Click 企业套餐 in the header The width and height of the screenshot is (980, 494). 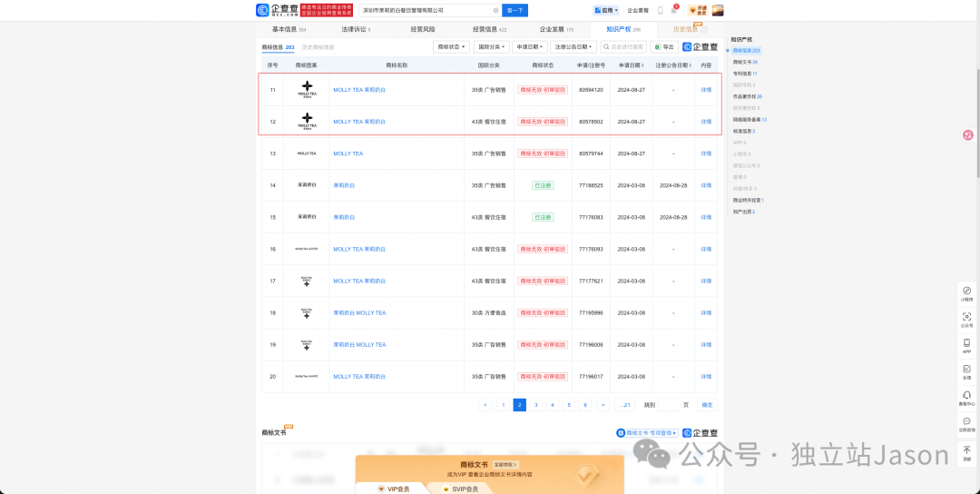(x=638, y=11)
